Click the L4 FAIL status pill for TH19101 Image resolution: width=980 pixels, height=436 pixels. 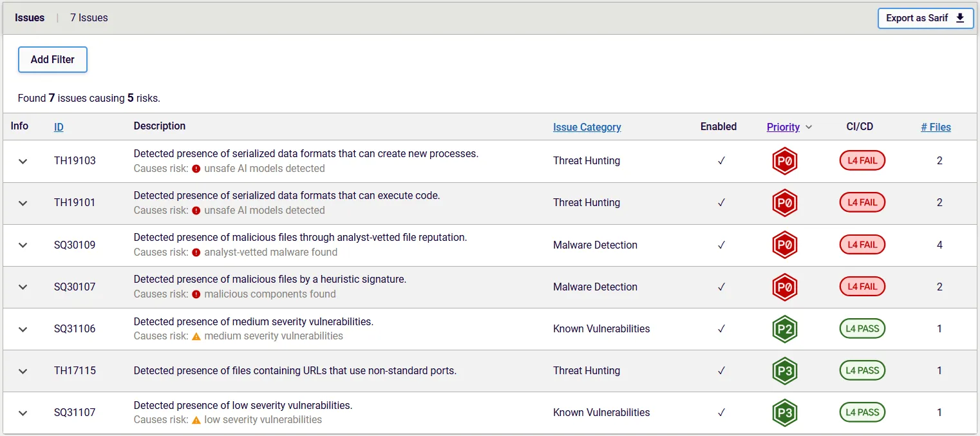click(x=862, y=202)
